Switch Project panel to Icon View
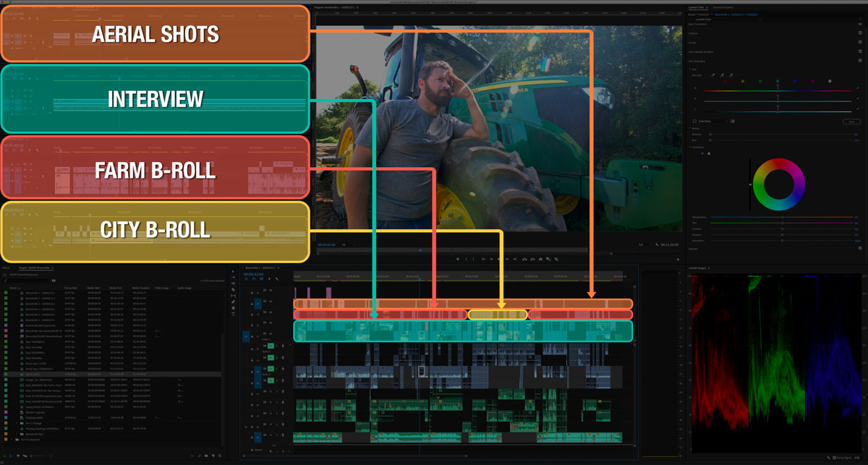868x465 pixels. coord(18,456)
